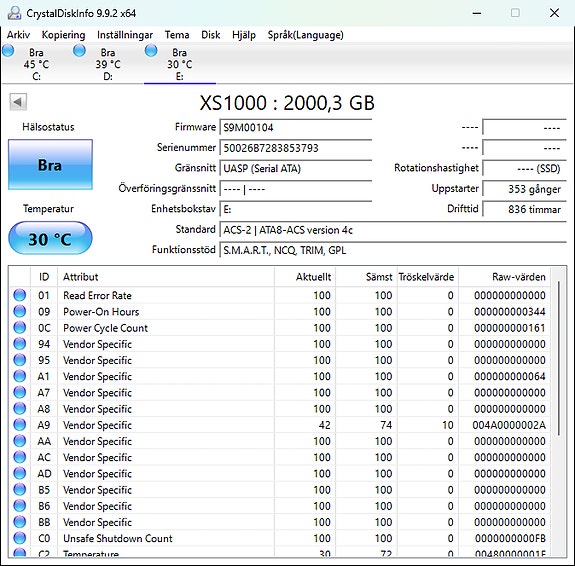
Task: Click status orb of attribute 94 row
Action: 19,344
